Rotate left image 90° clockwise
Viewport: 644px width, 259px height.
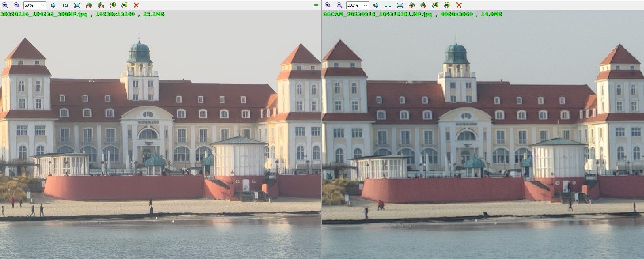(x=101, y=5)
